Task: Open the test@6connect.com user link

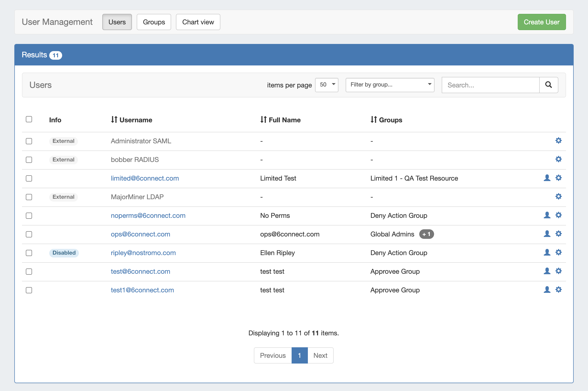Action: coord(140,271)
